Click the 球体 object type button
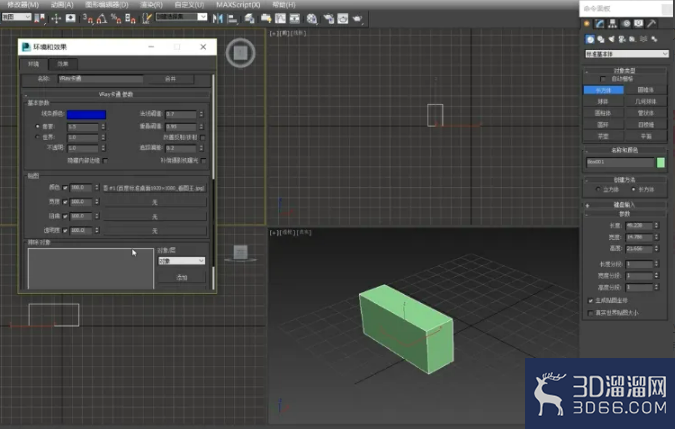Image resolution: width=675 pixels, height=429 pixels. point(604,102)
